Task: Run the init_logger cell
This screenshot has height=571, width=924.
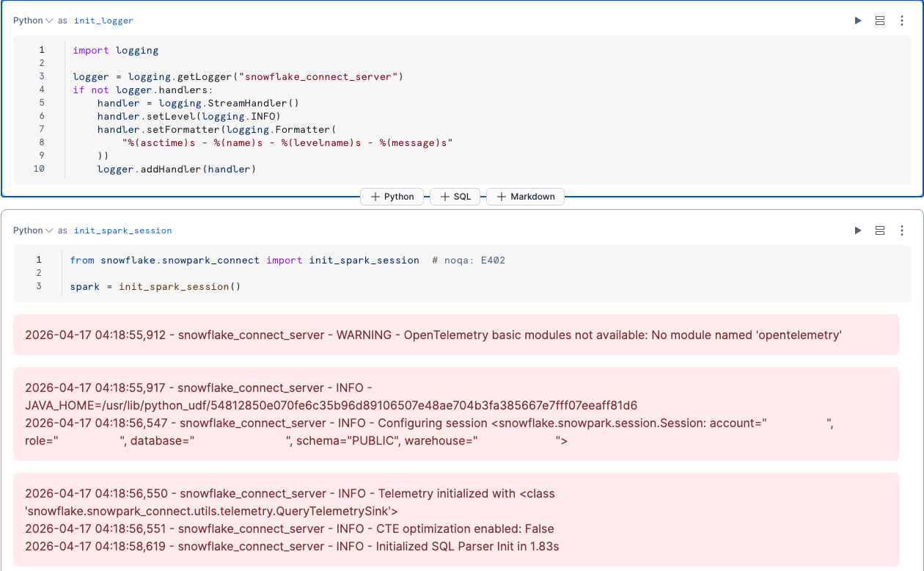Action: pyautogui.click(x=858, y=21)
